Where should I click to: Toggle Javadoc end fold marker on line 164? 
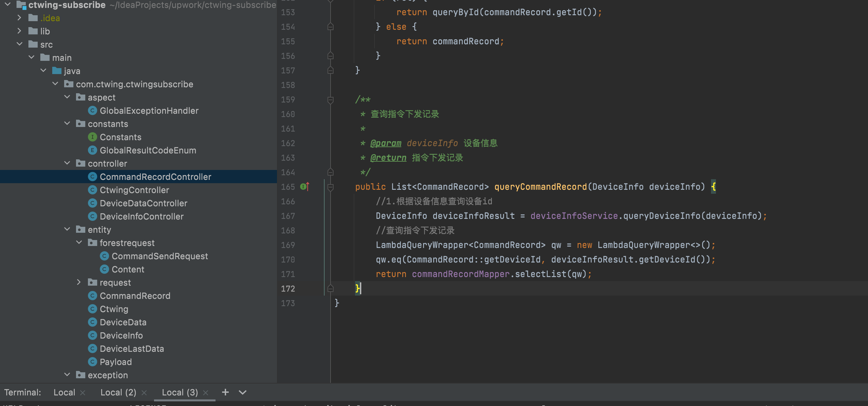[331, 172]
